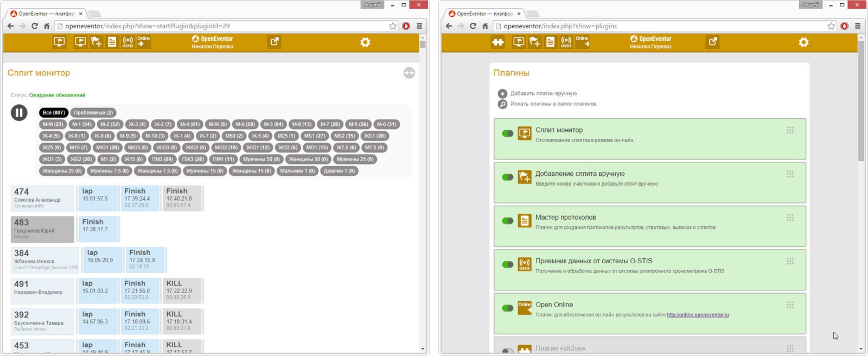Click O-STIS receiver icon in left window toolbar
868x356 pixels.
(x=128, y=42)
